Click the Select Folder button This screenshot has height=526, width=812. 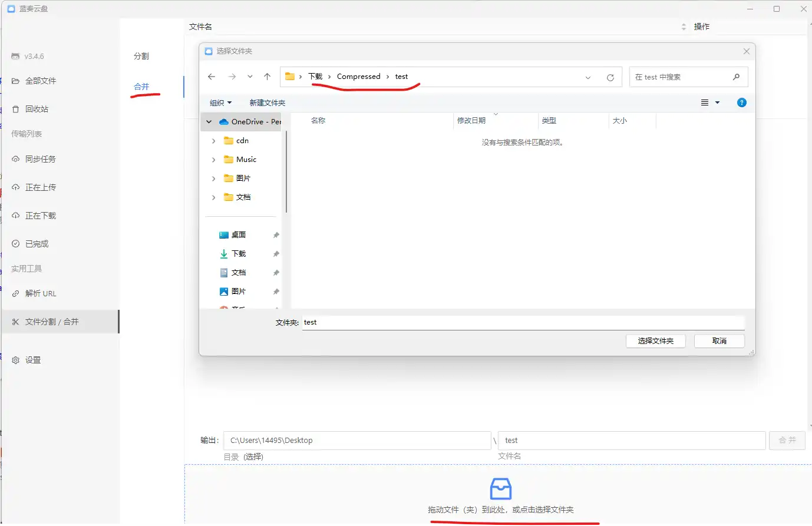coord(655,341)
